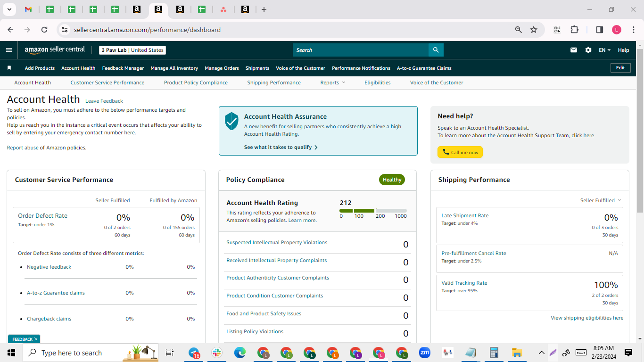This screenshot has width=644, height=362.
Task: Open the buyer messages envelope icon
Action: tap(574, 50)
